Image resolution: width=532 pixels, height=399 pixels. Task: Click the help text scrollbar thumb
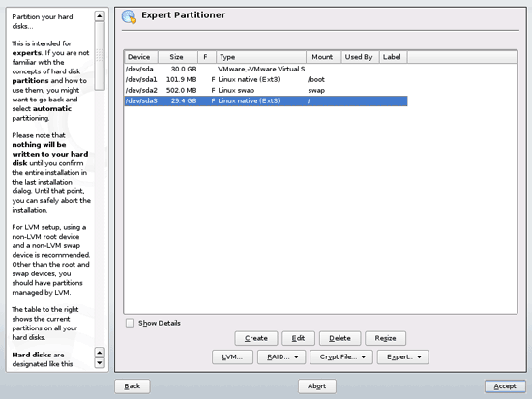tap(100, 56)
